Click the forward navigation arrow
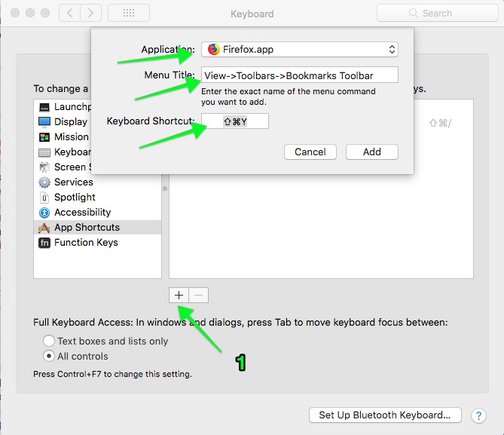504x435 pixels. pos(91,13)
